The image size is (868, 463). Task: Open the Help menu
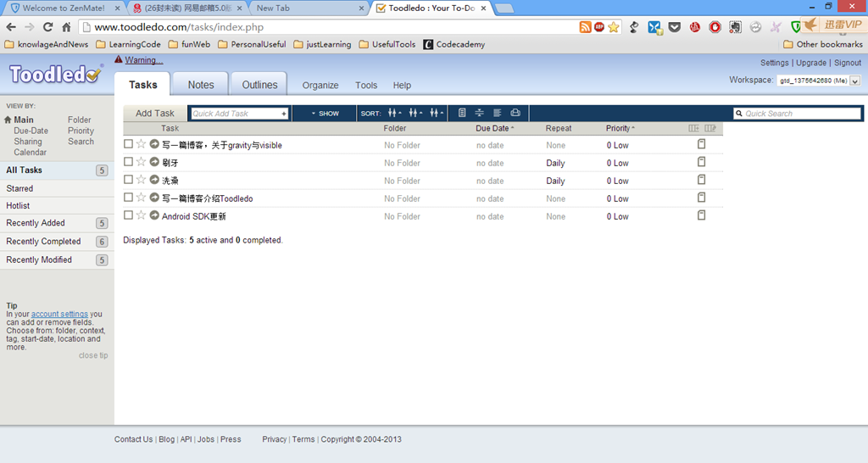click(402, 86)
